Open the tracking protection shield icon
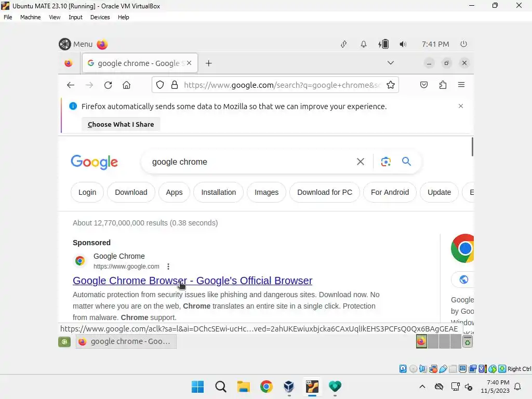The width and height of the screenshot is (532, 399). click(160, 85)
